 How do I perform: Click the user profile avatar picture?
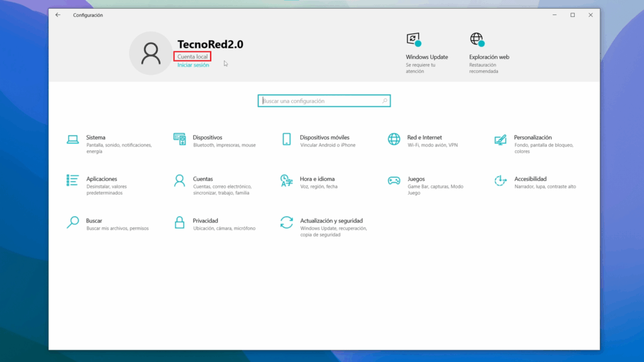point(150,53)
